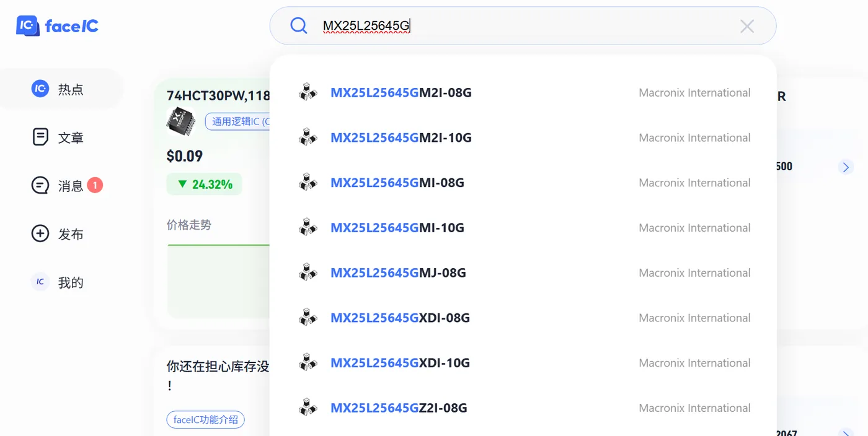Image resolution: width=868 pixels, height=436 pixels.
Task: Click the 24.32% price drop badge
Action: coord(205,184)
